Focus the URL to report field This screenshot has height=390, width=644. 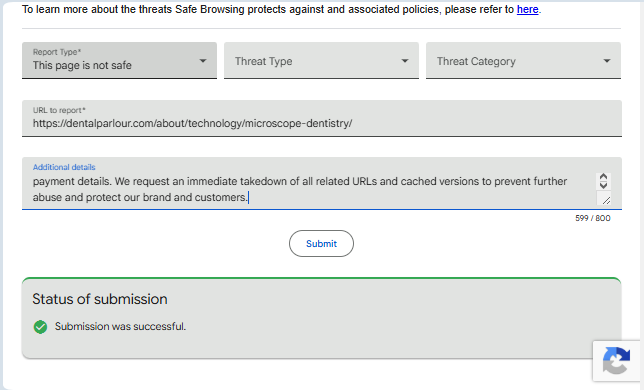point(322,118)
